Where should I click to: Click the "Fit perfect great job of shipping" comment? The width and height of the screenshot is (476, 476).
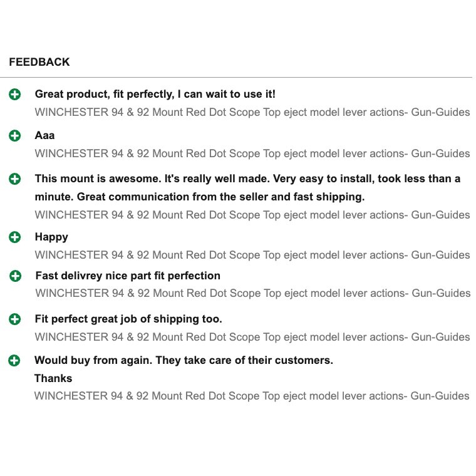coord(128,319)
